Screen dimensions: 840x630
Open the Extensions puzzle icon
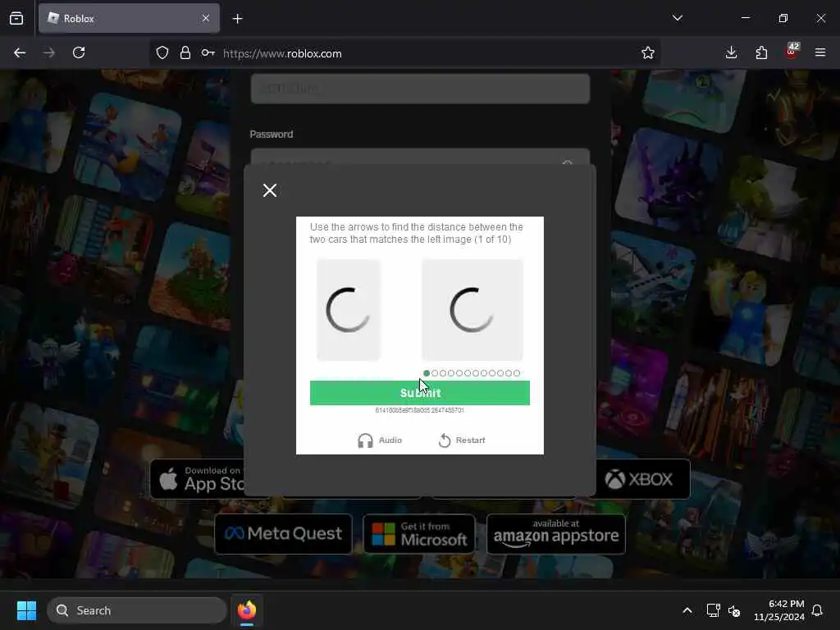761,52
